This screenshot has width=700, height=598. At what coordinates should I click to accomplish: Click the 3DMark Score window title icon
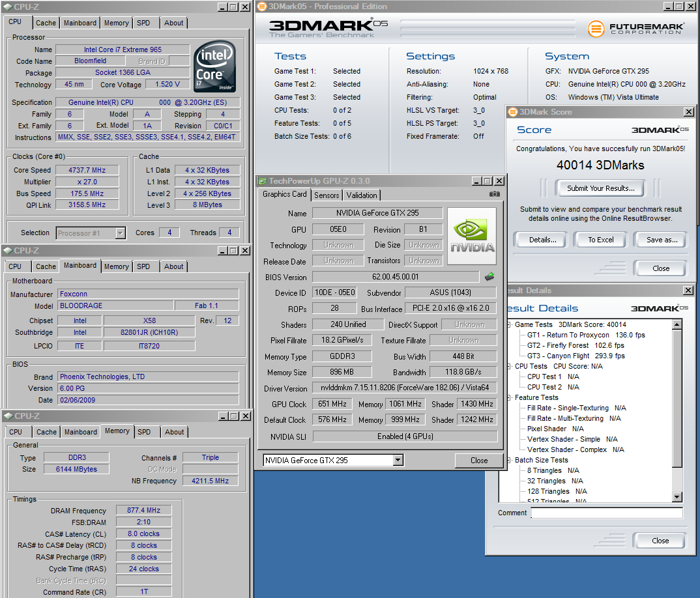click(514, 112)
